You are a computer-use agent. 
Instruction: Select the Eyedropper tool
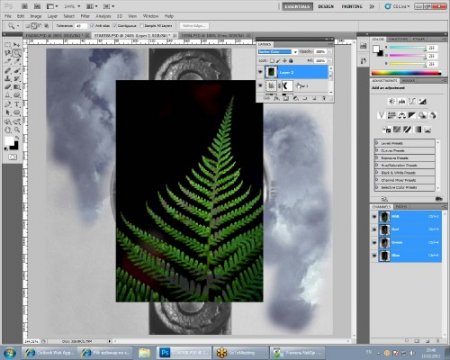[17, 61]
